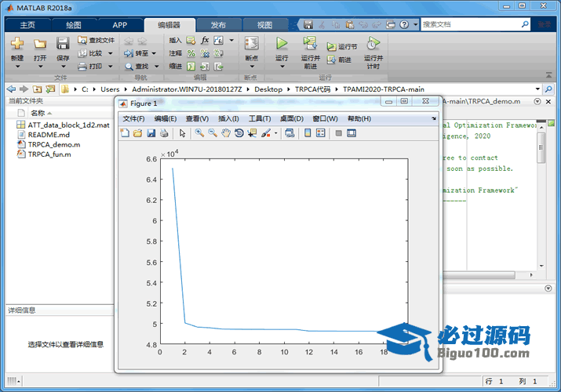Switch to the 绘图 ribbon tab
The image size is (561, 392).
73,24
